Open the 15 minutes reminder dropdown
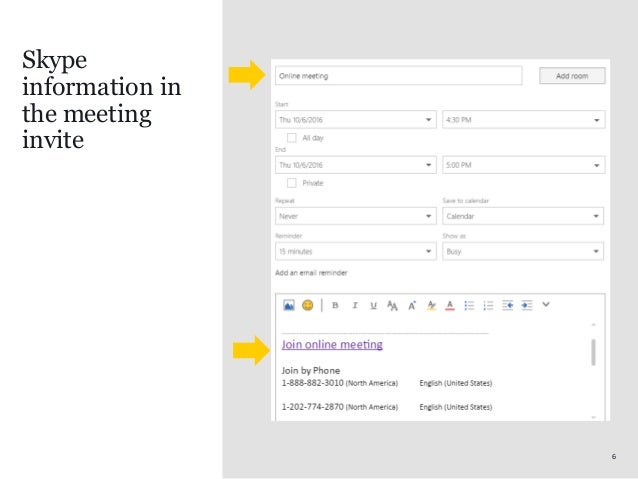Image resolution: width=638 pixels, height=479 pixels. (x=356, y=251)
